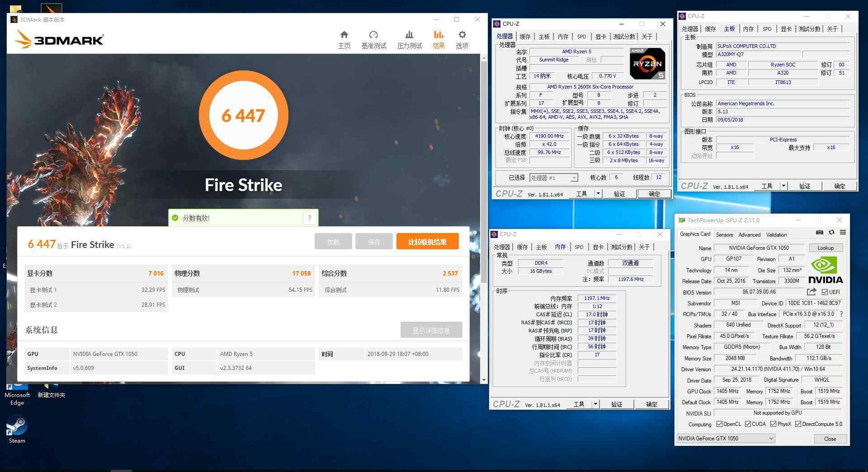Screen dimensions: 868x472
Task: Open Microsoft Edge desktop shortcut
Action: [17, 394]
